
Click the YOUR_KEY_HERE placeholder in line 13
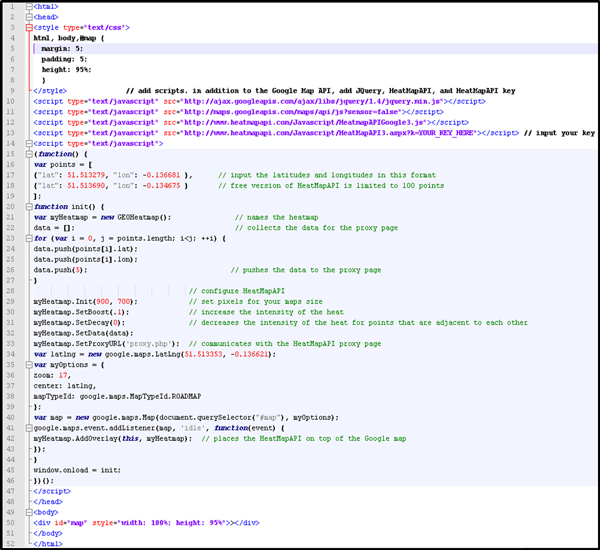(447, 133)
